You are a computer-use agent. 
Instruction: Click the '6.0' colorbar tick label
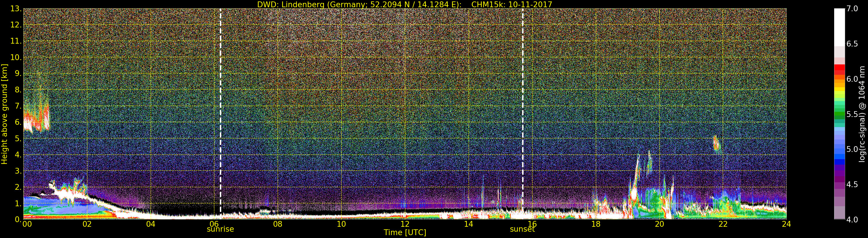click(852, 79)
